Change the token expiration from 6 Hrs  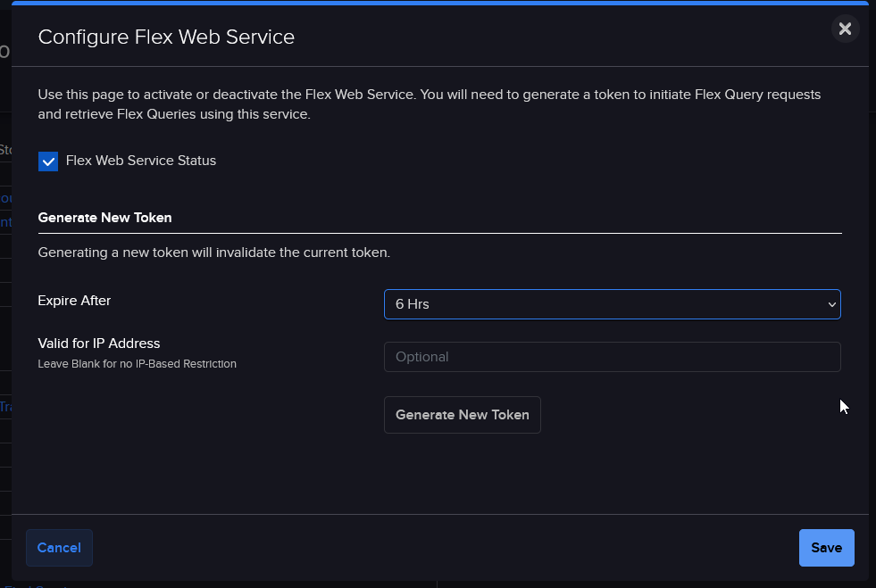(612, 304)
